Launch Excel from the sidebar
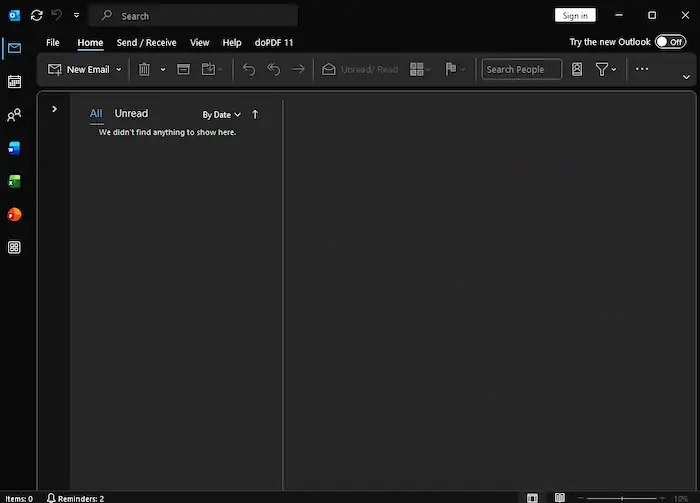Viewport: 700px width, 503px height. pos(14,181)
